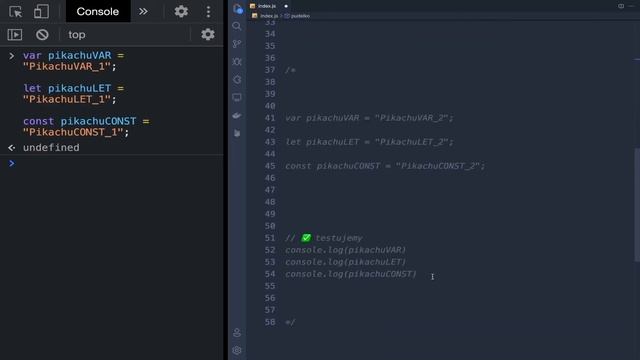Open the Manage gear in VS Code
640x360 pixels.
[x=237, y=350]
